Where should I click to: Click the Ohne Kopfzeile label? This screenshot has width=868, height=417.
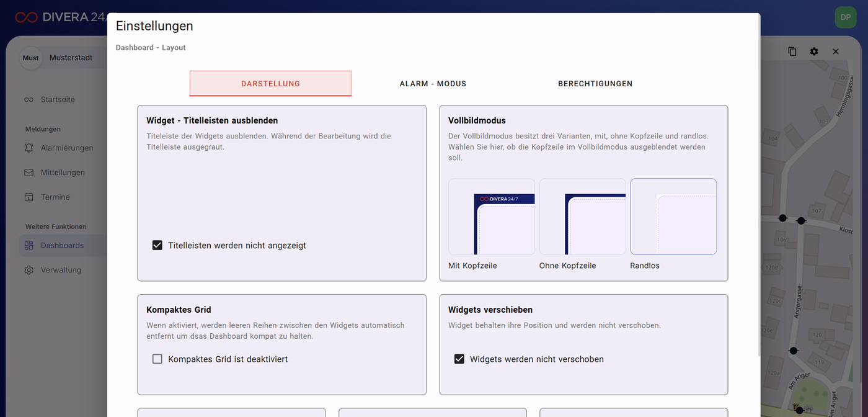pos(567,266)
